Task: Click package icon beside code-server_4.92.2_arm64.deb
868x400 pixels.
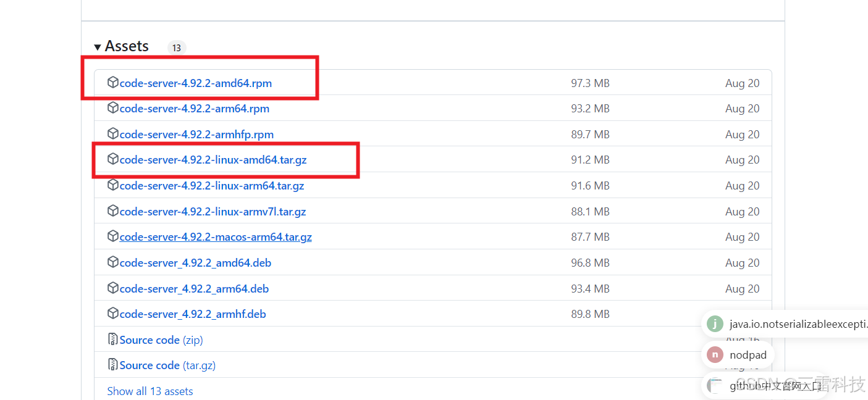Action: click(112, 288)
